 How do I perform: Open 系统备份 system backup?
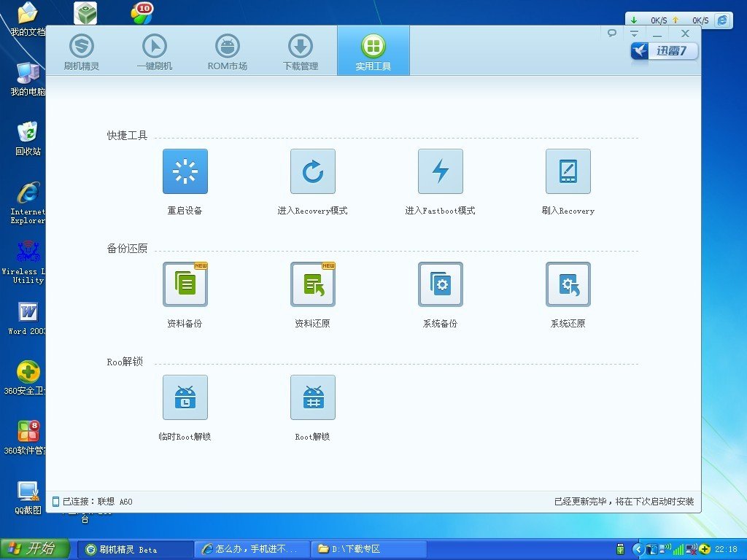point(440,284)
